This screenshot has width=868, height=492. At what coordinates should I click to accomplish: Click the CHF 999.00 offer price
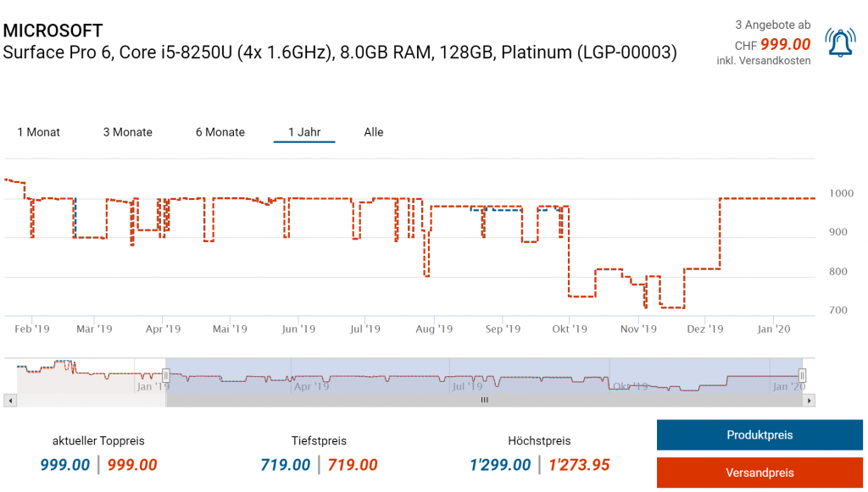[784, 45]
